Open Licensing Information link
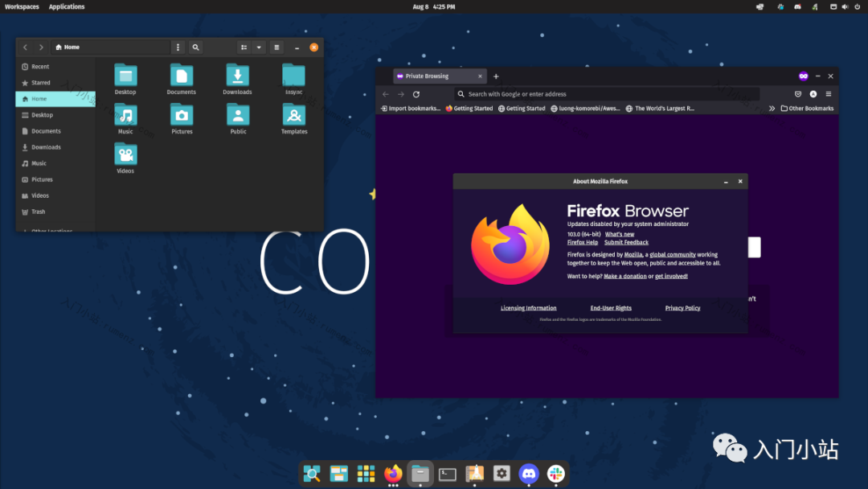 coord(529,308)
